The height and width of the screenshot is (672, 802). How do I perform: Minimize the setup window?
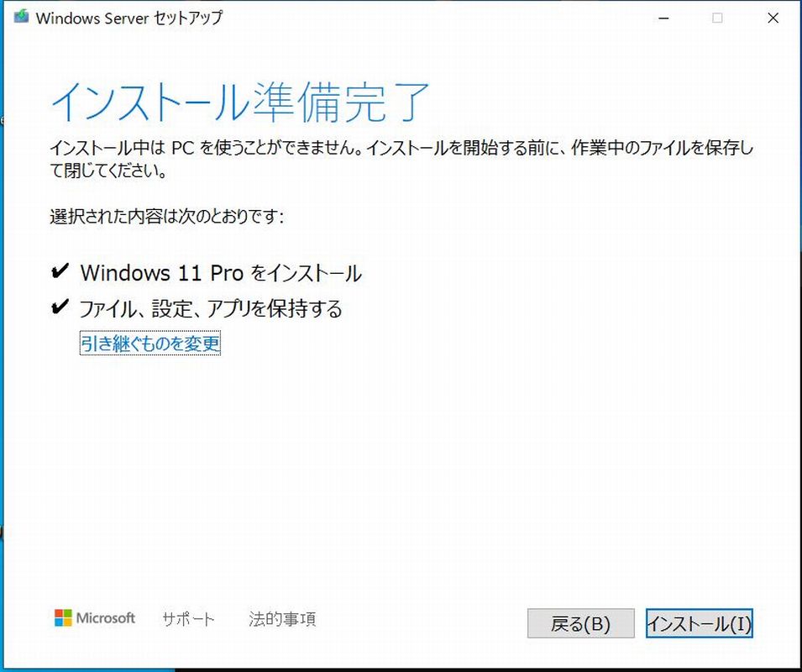(664, 18)
